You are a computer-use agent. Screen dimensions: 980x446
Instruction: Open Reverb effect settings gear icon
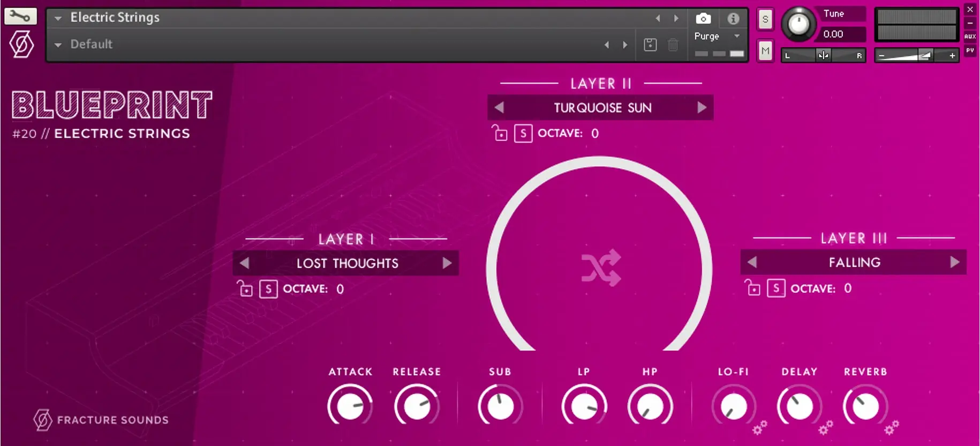[891, 428]
